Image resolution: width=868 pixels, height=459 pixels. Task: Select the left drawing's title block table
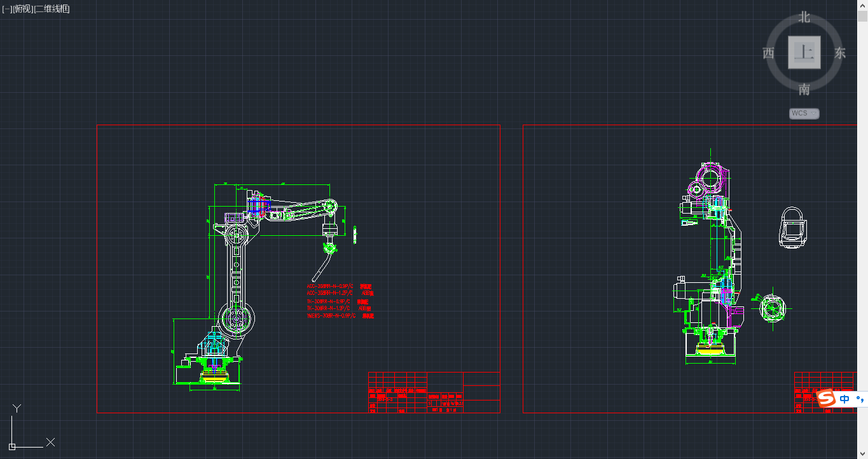click(434, 392)
